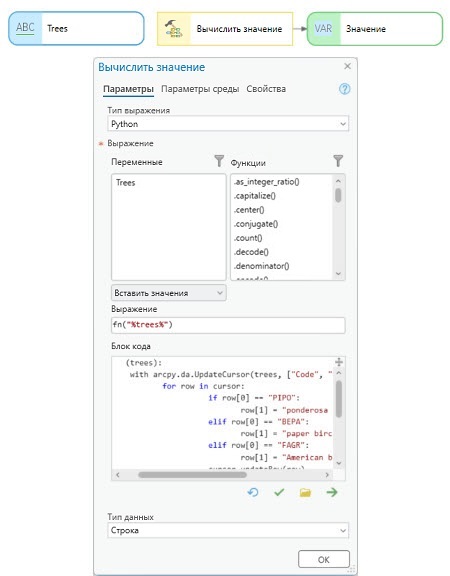Image resolution: width=450 pixels, height=576 pixels.
Task: Click the code block expand handle icon
Action: [339, 362]
